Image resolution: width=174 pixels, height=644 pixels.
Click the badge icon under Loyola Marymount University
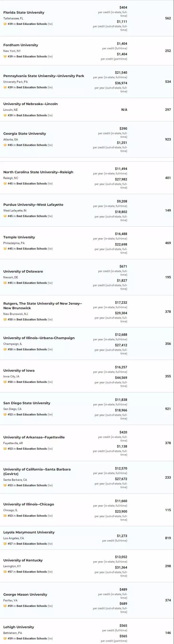[5, 544]
